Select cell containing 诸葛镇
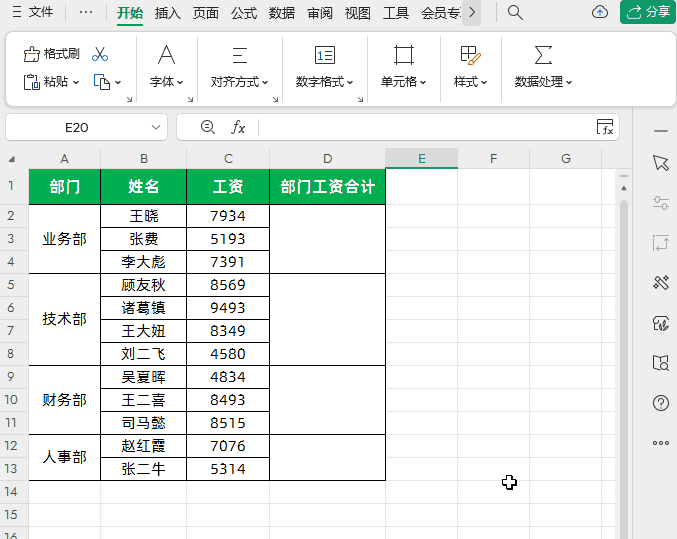The image size is (677, 539). click(143, 308)
